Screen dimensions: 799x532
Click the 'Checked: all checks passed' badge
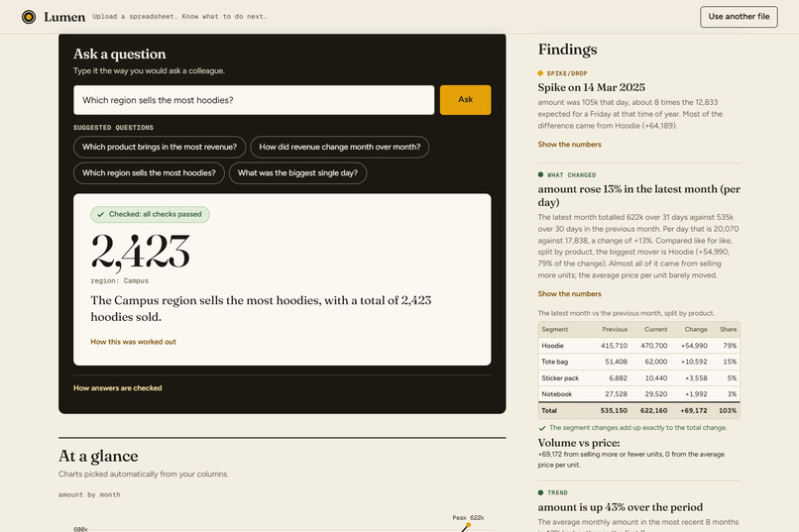tap(150, 214)
